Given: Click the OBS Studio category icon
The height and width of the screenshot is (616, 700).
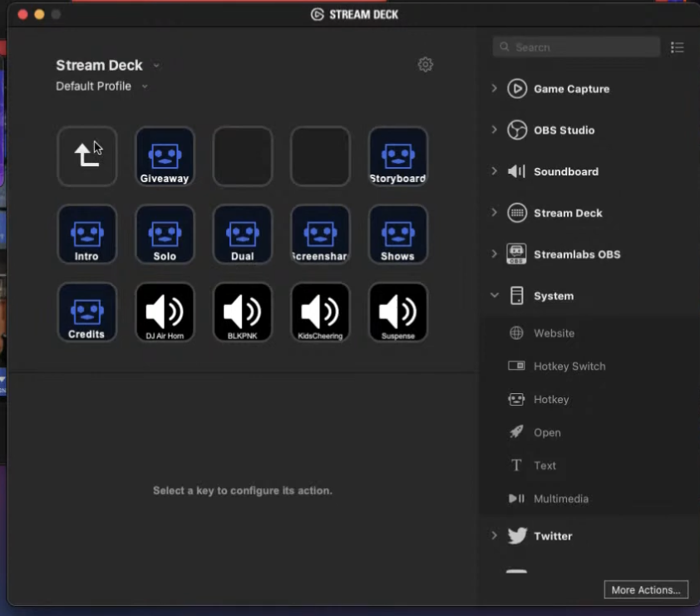Looking at the screenshot, I should click(517, 130).
